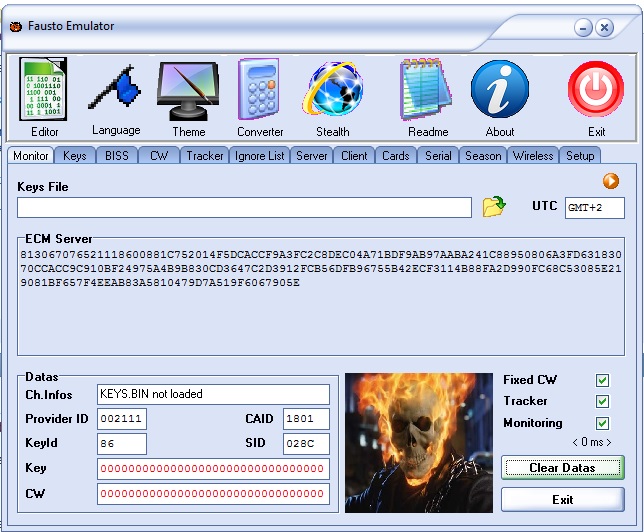Switch to the Monitor tab
The height and width of the screenshot is (532, 644).
coord(30,156)
